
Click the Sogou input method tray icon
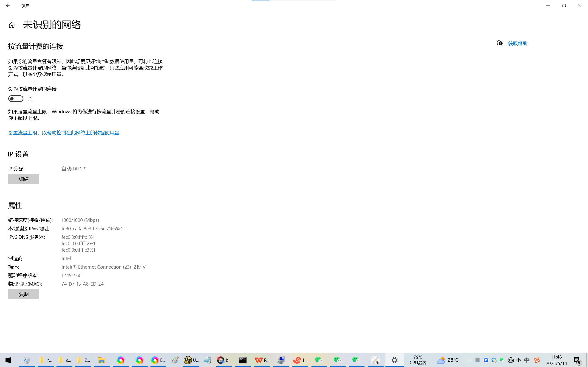coord(537,360)
